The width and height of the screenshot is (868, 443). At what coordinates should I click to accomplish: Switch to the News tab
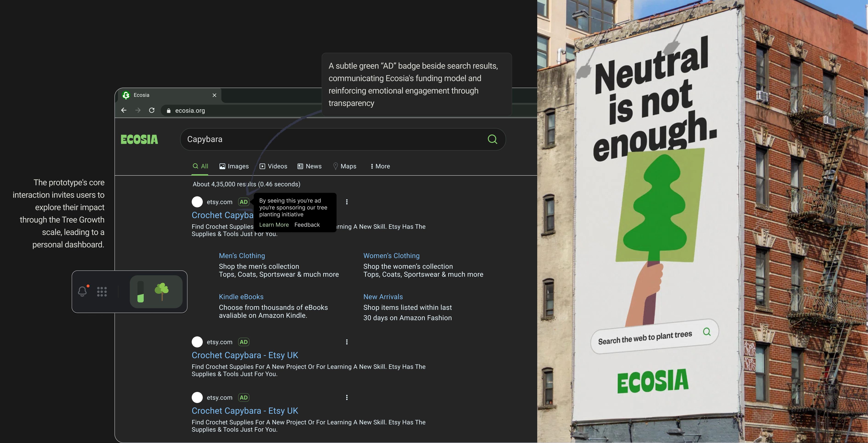309,166
